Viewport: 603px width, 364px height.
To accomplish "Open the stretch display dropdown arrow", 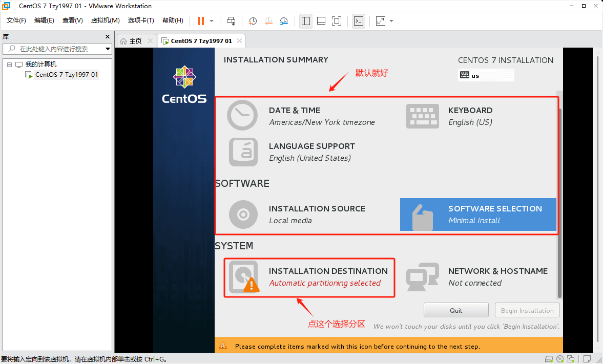I will (391, 21).
